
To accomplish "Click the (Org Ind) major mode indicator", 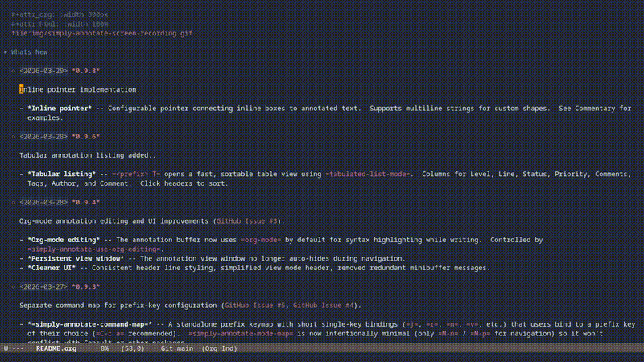I will [219, 348].
